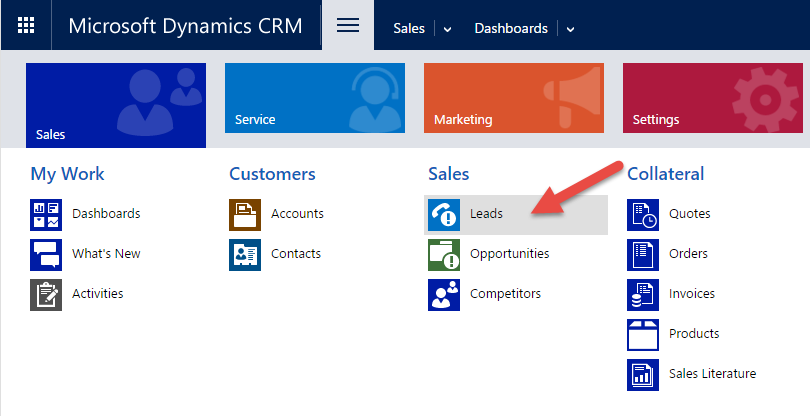Click the Contacts card icon
Viewport: 810px width, 416px height.
[x=245, y=254]
